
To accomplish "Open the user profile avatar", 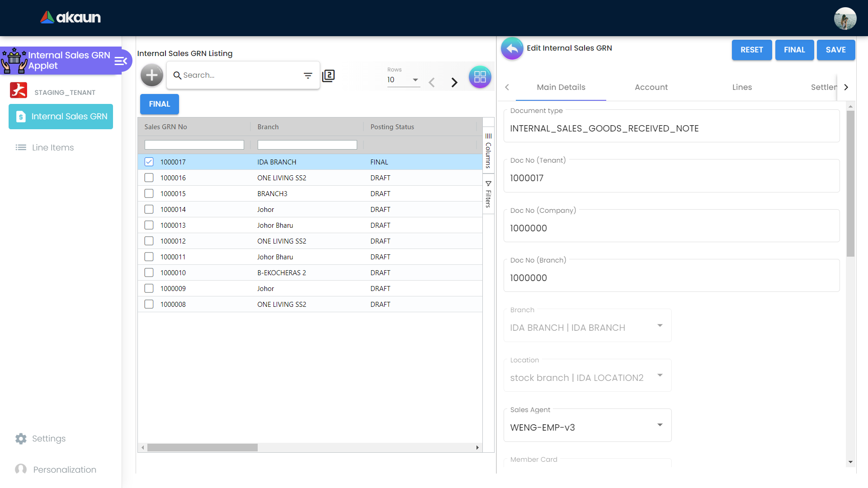I will coord(844,19).
